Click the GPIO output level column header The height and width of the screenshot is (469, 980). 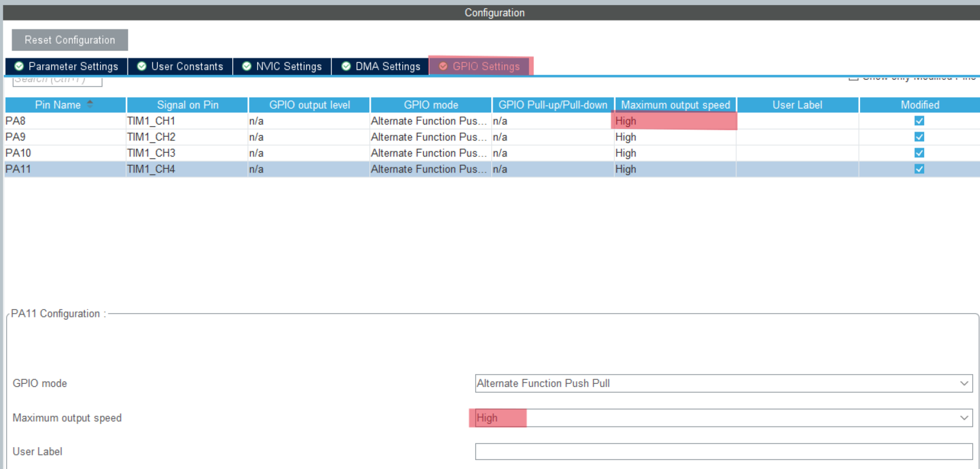(x=309, y=105)
